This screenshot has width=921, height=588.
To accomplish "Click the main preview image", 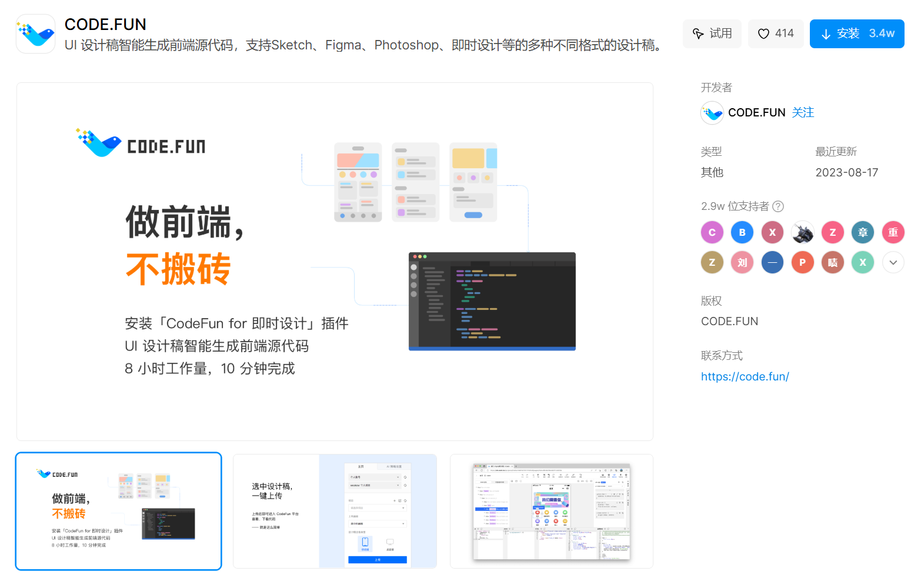I will (x=335, y=262).
